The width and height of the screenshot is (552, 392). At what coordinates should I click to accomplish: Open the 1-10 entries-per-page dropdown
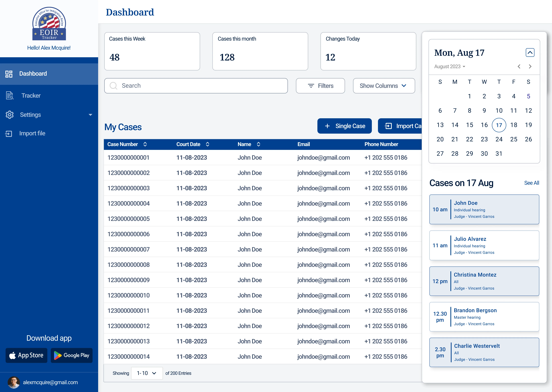pos(147,373)
